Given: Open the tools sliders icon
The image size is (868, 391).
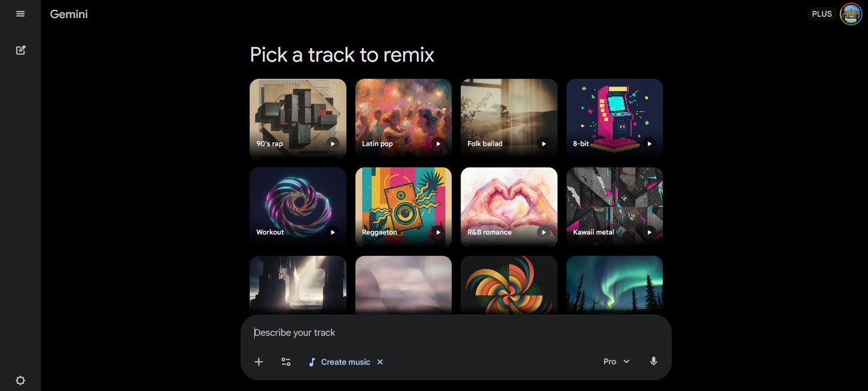Looking at the screenshot, I should click(286, 362).
